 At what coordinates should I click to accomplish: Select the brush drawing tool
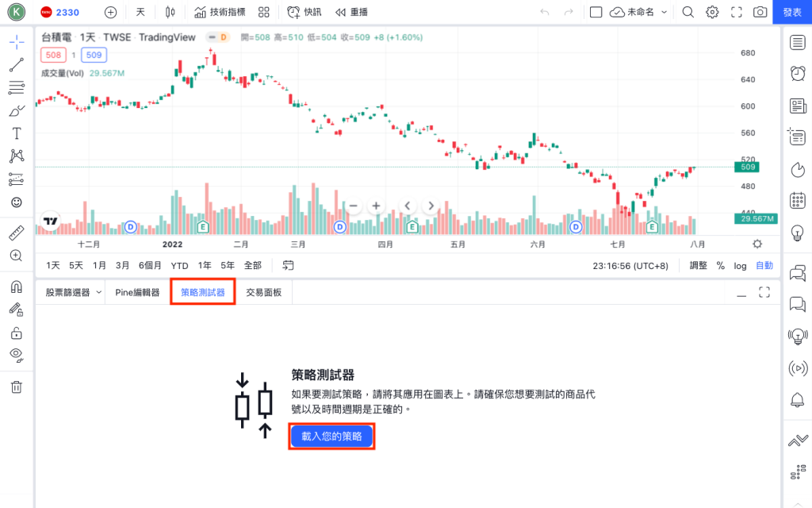tap(17, 110)
